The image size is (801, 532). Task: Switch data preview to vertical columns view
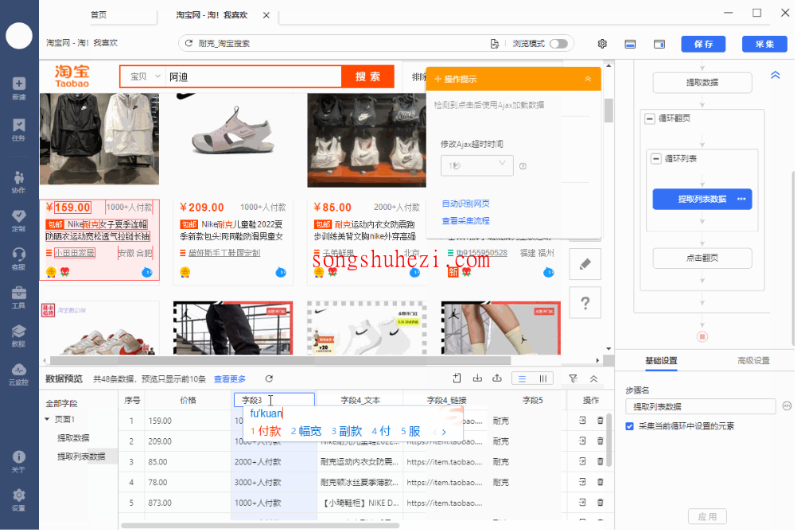click(542, 379)
